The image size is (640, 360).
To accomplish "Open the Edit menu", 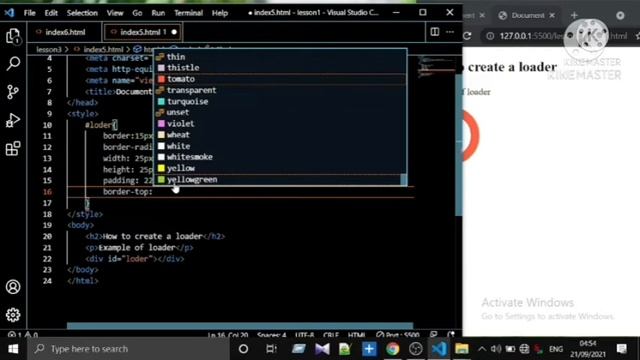I will [51, 13].
